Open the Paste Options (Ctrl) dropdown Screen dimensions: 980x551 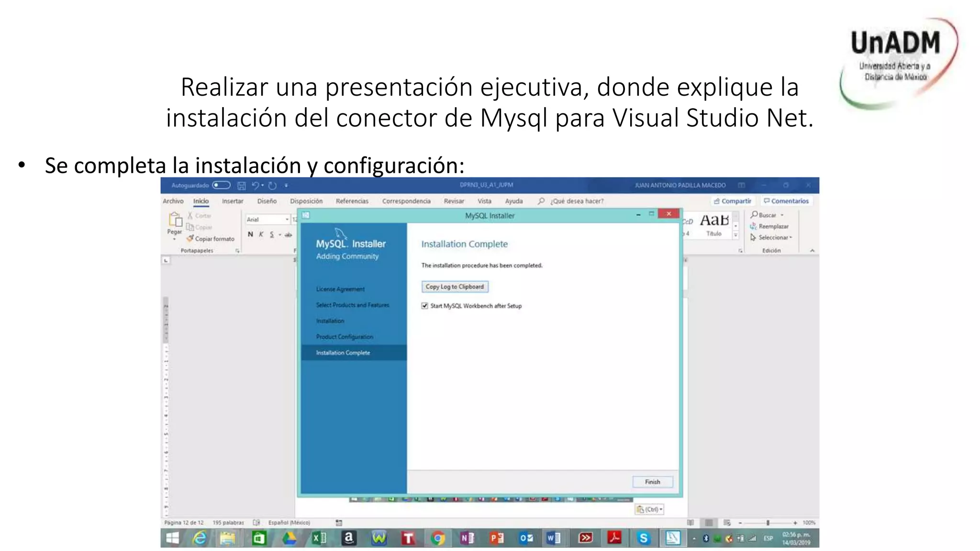coord(649,509)
